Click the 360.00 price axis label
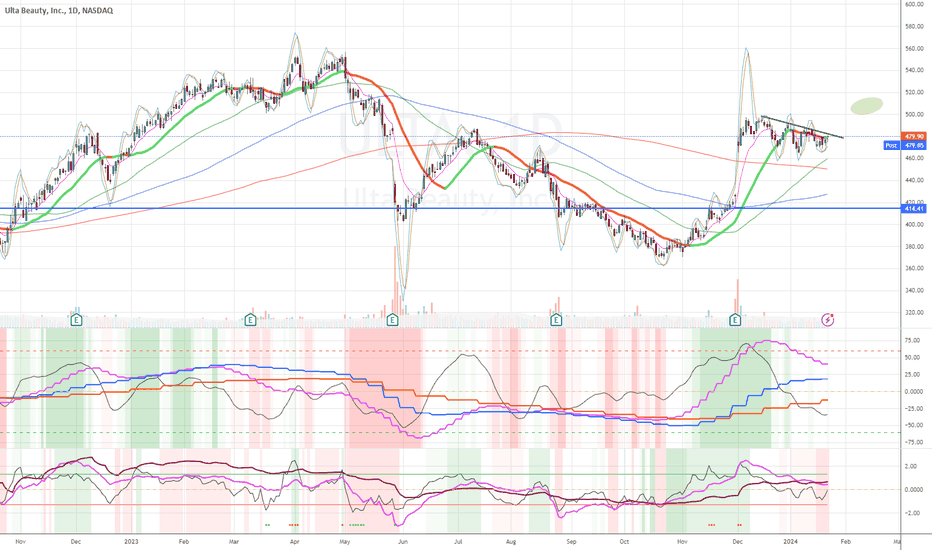 click(914, 268)
